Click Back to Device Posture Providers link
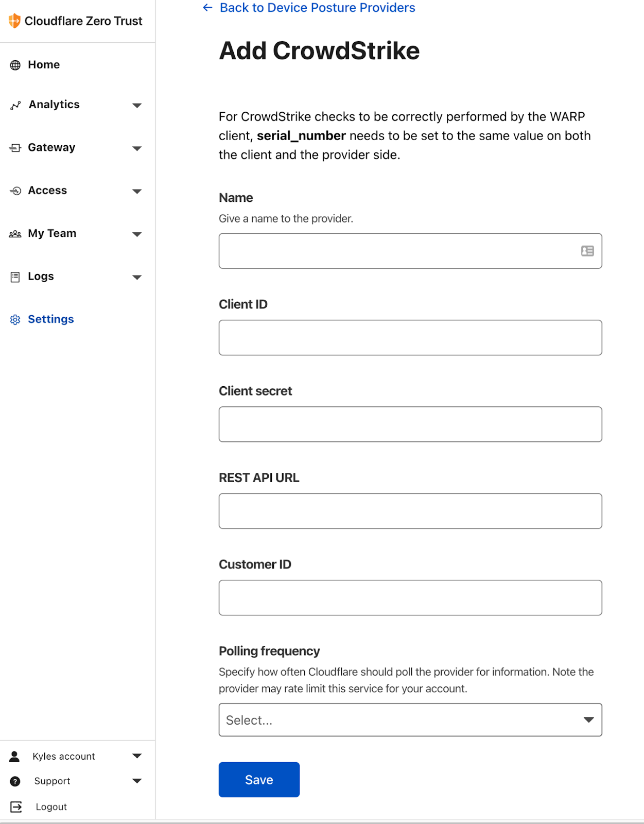Image resolution: width=644 pixels, height=824 pixels. pyautogui.click(x=317, y=8)
